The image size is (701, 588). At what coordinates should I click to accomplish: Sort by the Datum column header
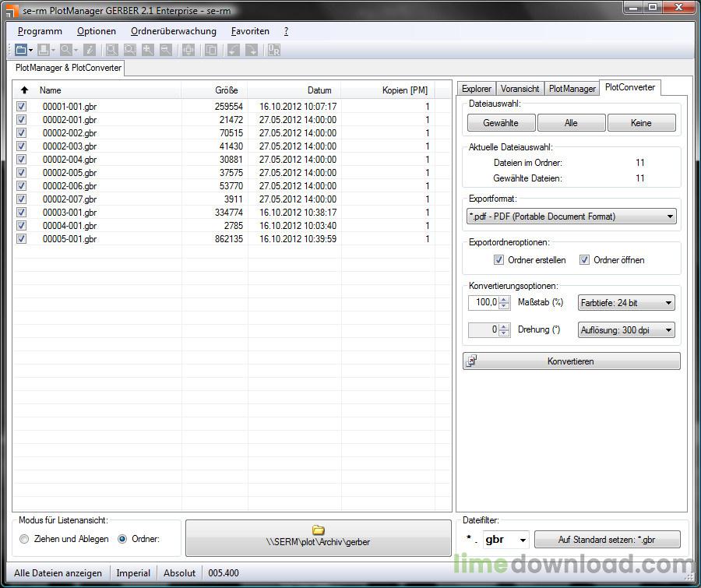click(x=294, y=90)
